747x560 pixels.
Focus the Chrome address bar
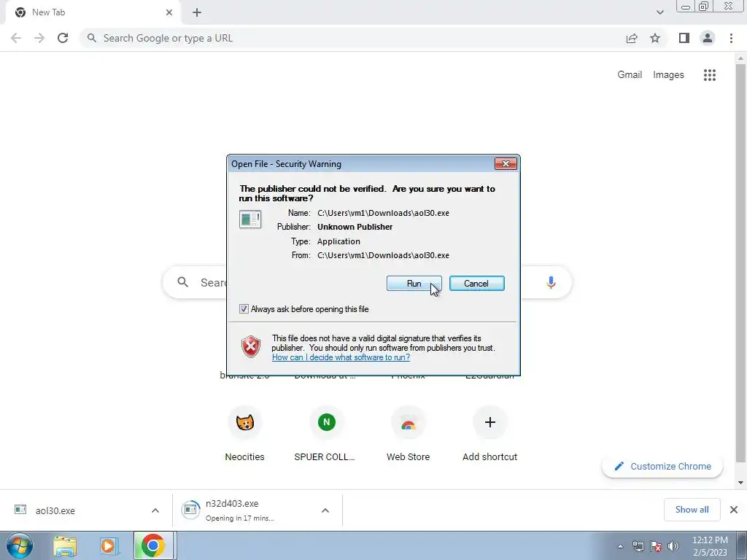pos(352,38)
